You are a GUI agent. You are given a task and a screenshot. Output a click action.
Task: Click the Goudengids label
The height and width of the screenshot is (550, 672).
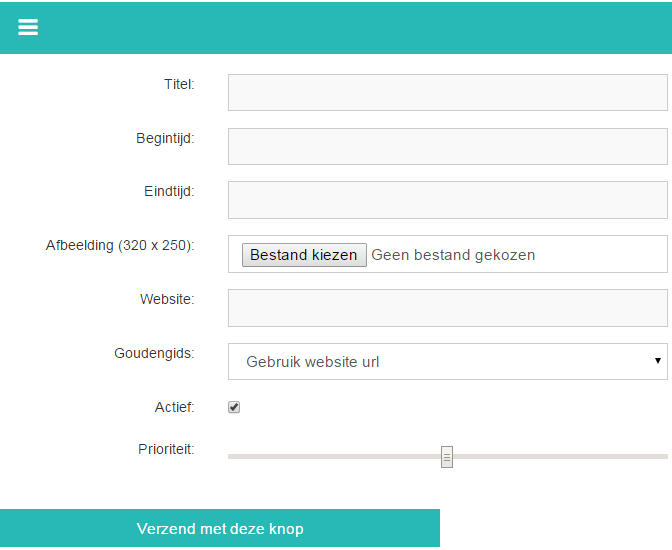point(154,353)
